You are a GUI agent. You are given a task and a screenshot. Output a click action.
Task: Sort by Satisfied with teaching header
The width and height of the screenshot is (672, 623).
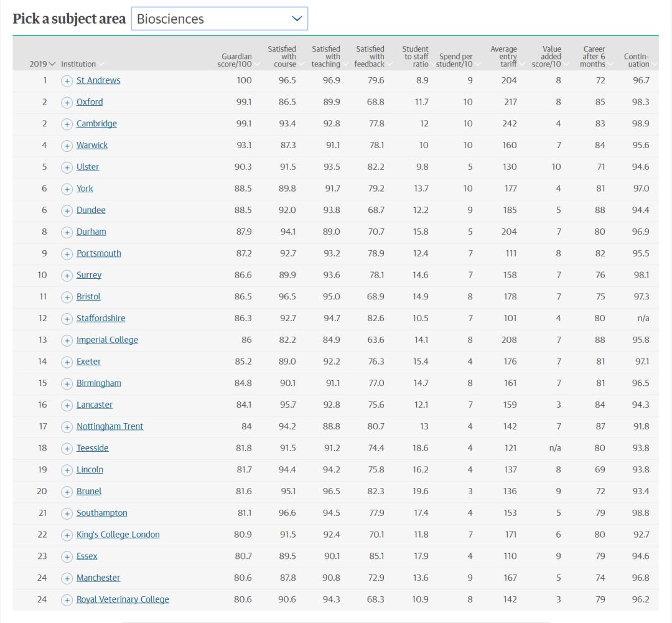click(x=329, y=56)
